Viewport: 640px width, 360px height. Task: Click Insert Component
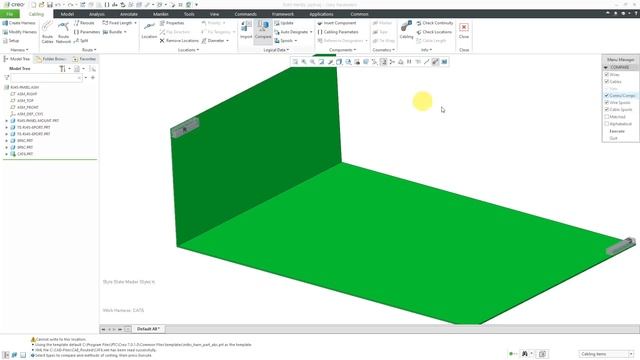click(337, 23)
